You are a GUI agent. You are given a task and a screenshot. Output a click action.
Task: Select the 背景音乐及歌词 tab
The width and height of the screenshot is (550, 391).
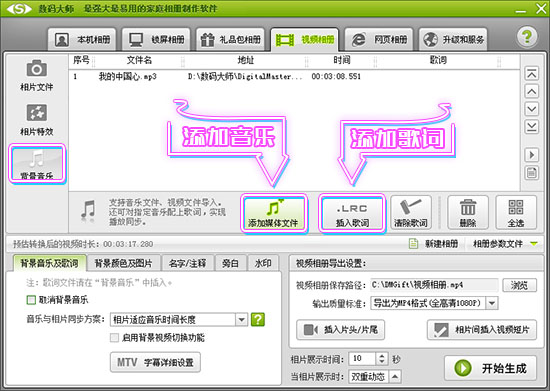click(49, 263)
